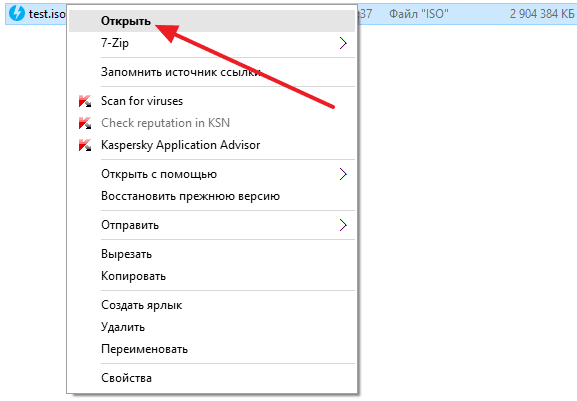
Task: Expand the 7-Zip submenu arrow
Action: pyautogui.click(x=343, y=43)
